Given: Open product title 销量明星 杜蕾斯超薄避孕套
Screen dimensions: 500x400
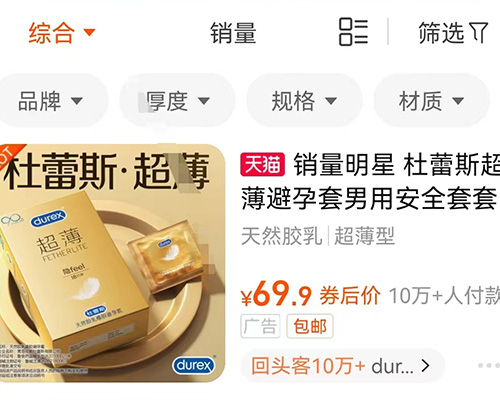Looking at the screenshot, I should [x=370, y=181].
